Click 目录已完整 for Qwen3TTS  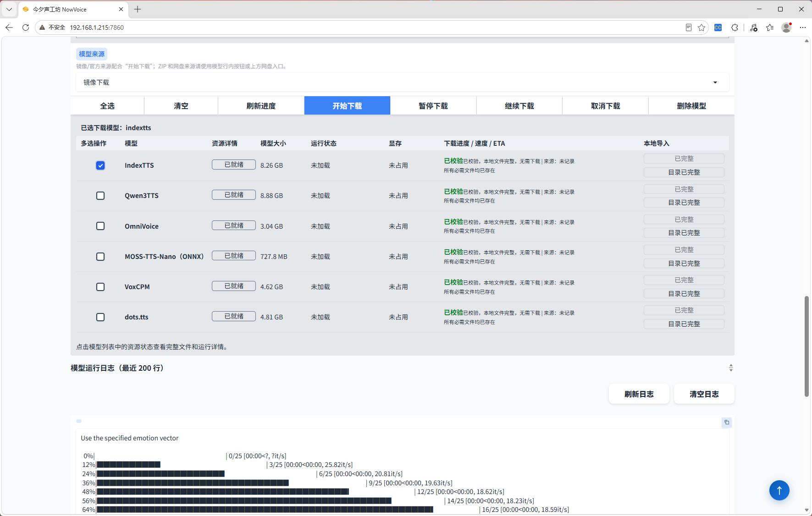click(684, 203)
